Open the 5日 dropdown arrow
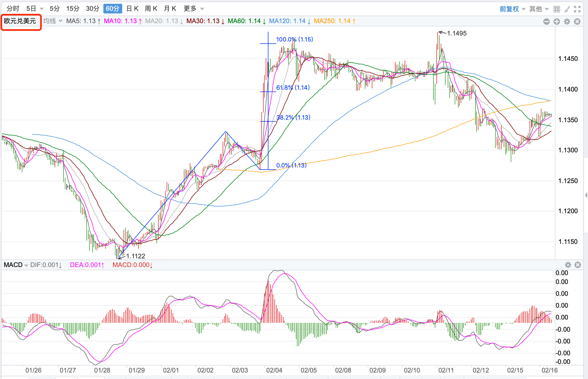The image size is (588, 379). pos(42,9)
